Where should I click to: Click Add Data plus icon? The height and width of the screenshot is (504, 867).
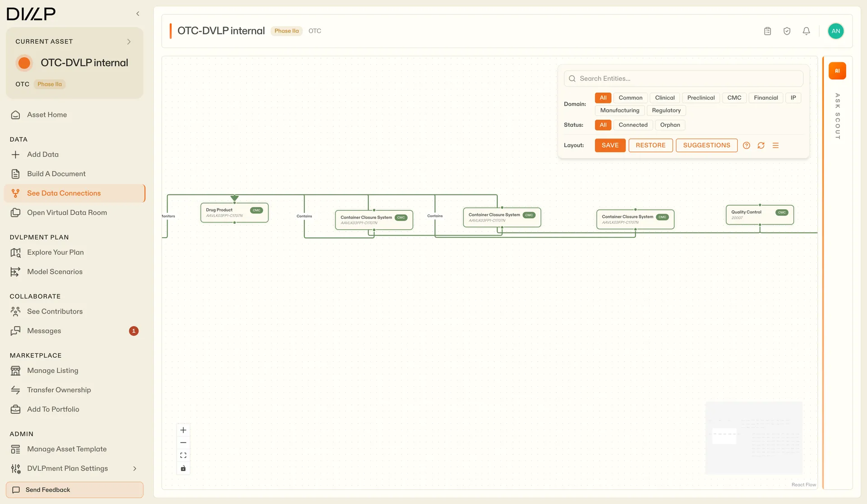(x=15, y=154)
